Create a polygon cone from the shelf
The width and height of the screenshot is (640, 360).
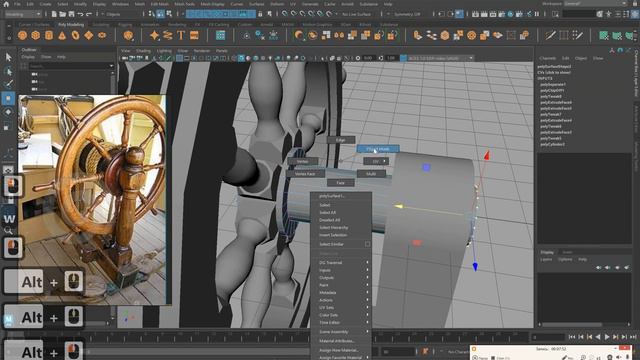[62, 36]
